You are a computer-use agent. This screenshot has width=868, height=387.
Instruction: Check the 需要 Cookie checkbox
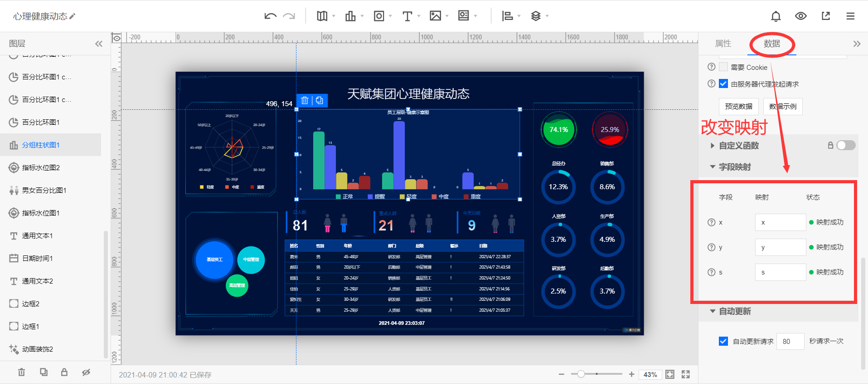point(723,67)
